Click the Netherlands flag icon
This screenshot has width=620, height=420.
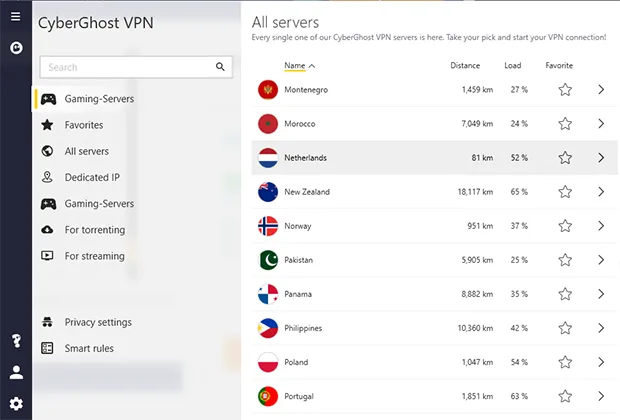268,158
